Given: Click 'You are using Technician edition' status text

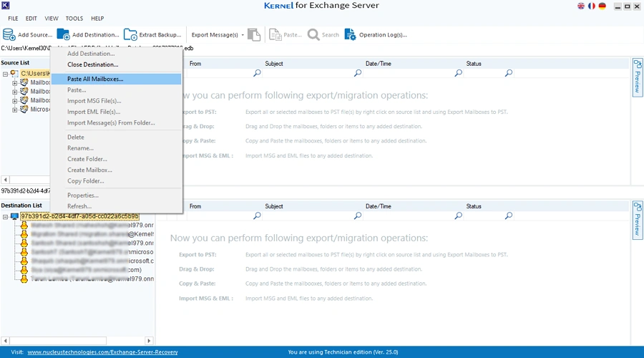Looking at the screenshot, I should click(x=343, y=352).
